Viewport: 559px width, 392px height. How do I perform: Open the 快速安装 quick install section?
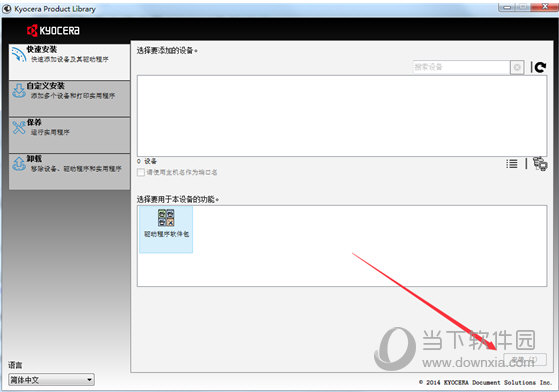(70, 62)
